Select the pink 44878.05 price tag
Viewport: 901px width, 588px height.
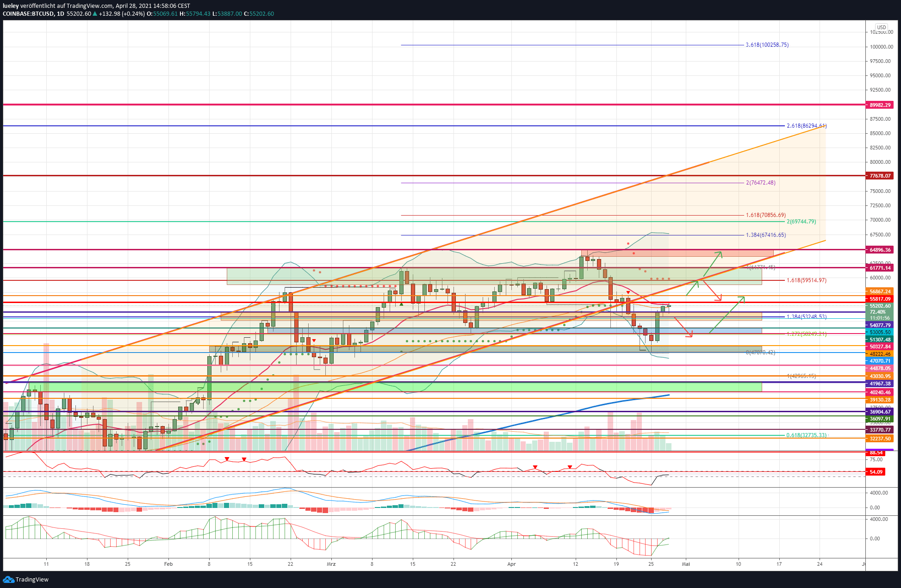[x=880, y=368]
